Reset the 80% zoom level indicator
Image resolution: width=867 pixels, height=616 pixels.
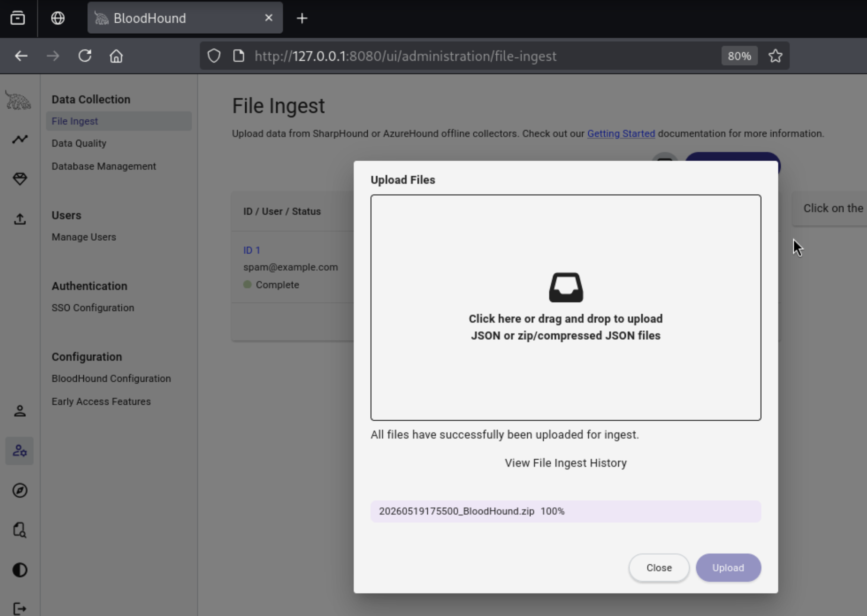(739, 56)
